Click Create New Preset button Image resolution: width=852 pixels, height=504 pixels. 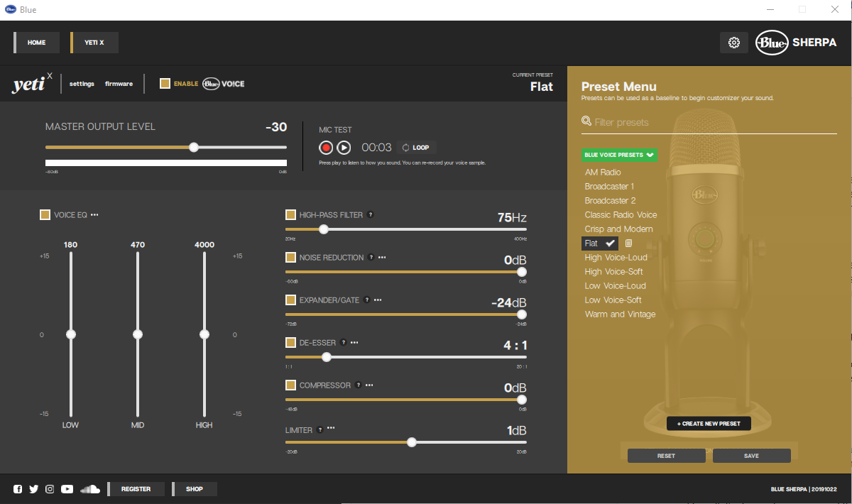tap(709, 424)
